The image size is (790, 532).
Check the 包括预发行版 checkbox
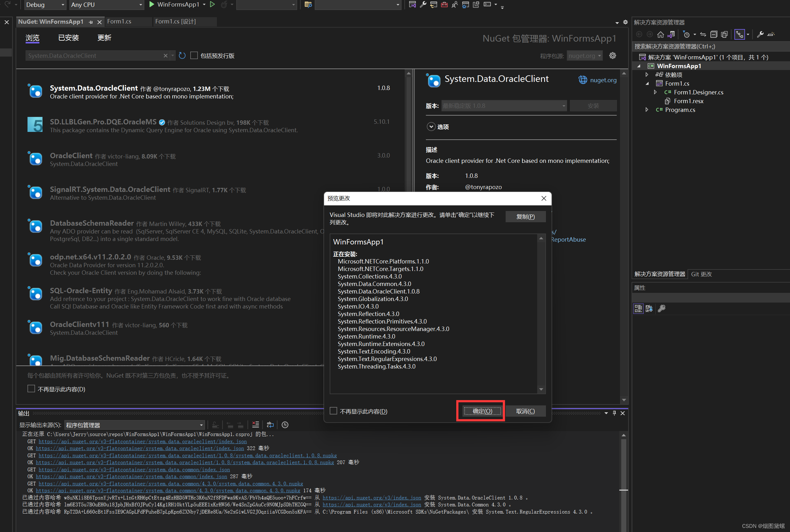[x=194, y=55]
